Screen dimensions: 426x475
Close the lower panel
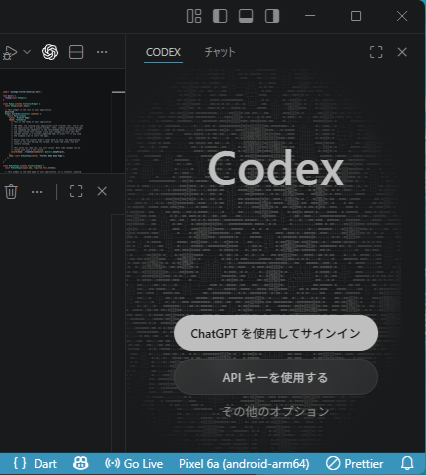102,191
